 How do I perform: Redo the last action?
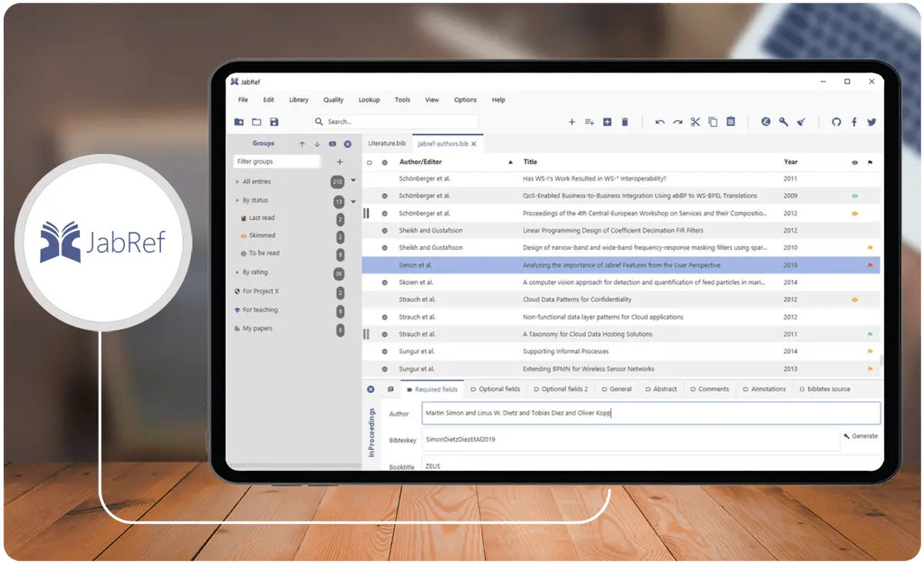tap(678, 122)
